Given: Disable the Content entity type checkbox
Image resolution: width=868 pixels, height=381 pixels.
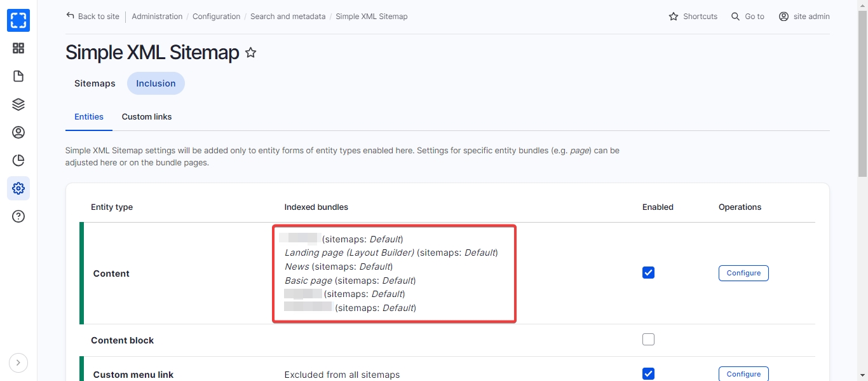Looking at the screenshot, I should [x=648, y=273].
